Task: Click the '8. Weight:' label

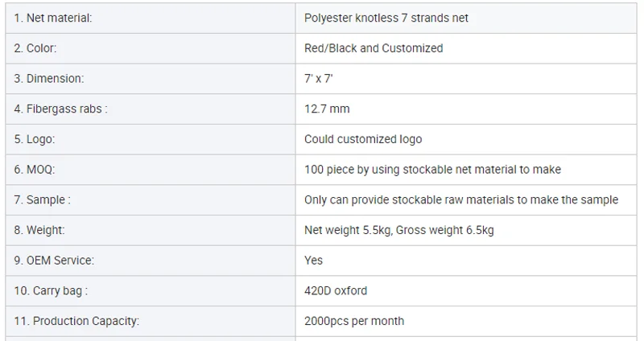Action: 39,230
